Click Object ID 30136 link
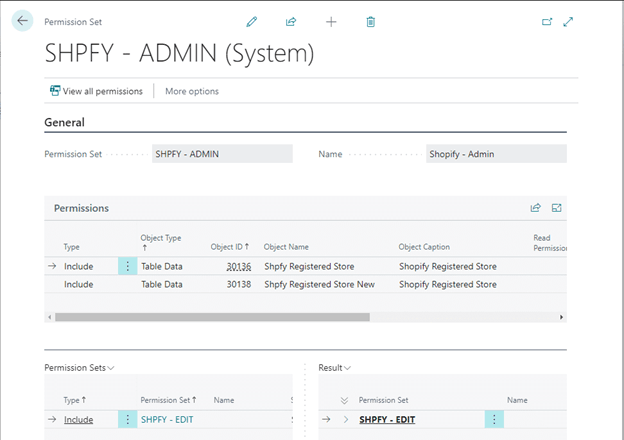624x440 pixels. 239,266
